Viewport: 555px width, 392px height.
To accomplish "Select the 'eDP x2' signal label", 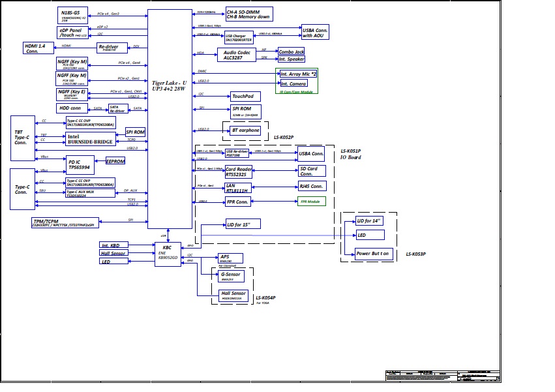I will [102, 27].
